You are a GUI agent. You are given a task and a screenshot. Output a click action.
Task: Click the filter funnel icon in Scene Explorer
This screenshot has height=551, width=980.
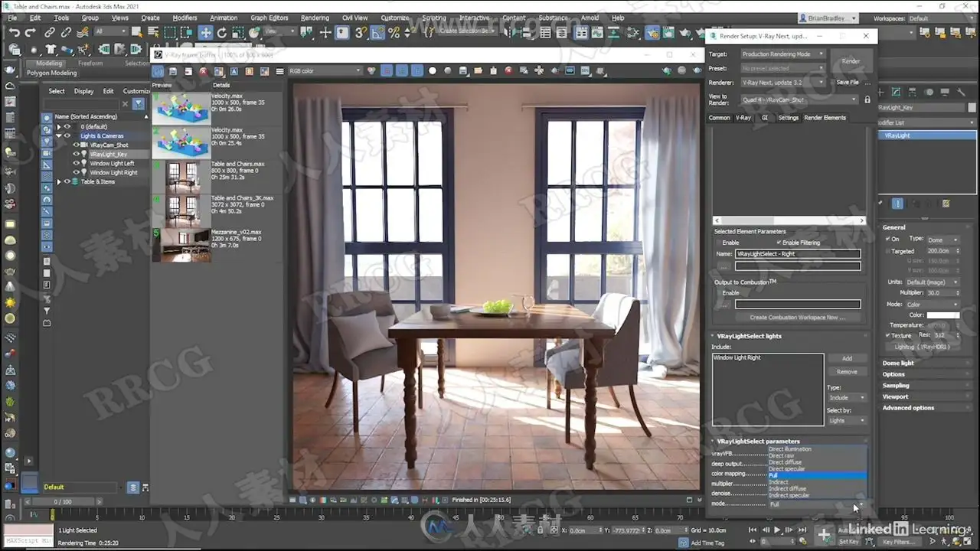point(139,103)
